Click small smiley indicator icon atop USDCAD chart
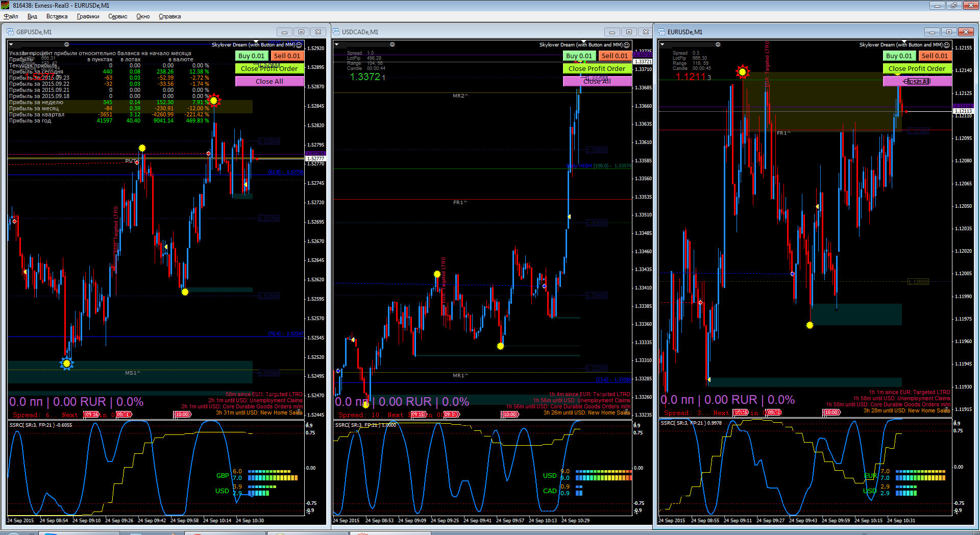Viewport: 980px width, 535px height. [393, 44]
